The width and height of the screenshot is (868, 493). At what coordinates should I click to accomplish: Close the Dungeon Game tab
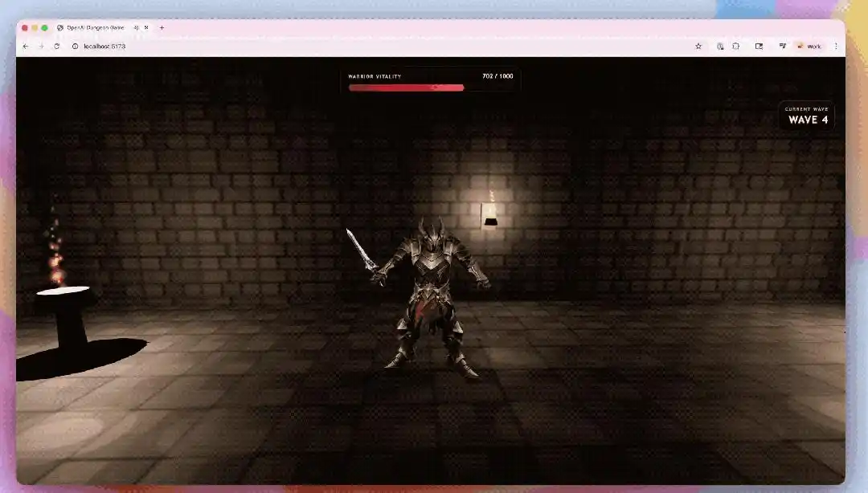click(x=146, y=27)
